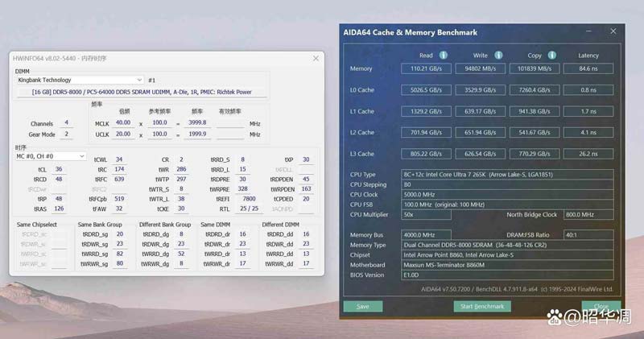Image resolution: width=644 pixels, height=339 pixels.
Task: Click the RTL value 25 / 25
Action: pos(249,209)
